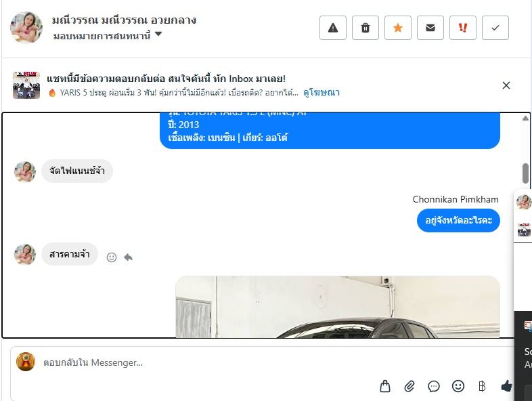Mark conversation unread with envelope icon
532x401 pixels.
click(x=430, y=28)
